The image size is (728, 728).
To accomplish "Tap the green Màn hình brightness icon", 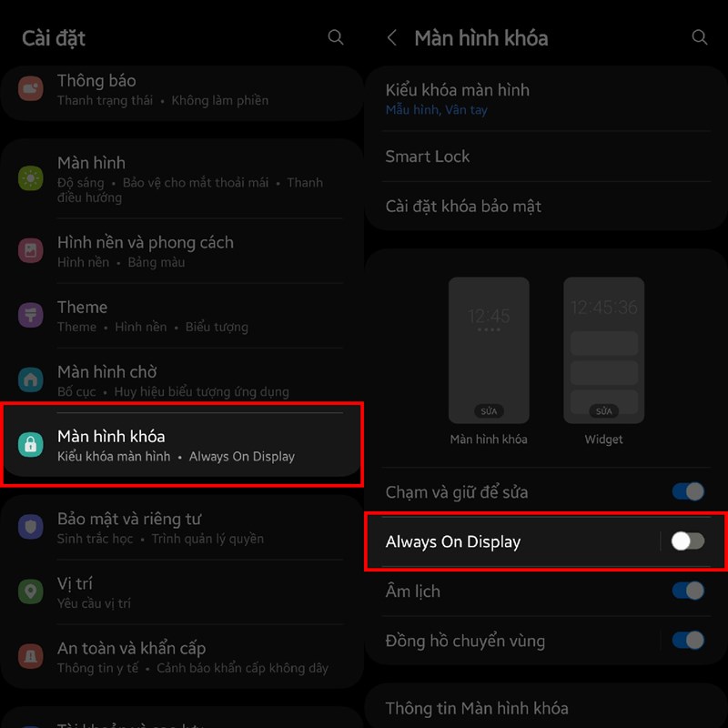I will [x=31, y=178].
